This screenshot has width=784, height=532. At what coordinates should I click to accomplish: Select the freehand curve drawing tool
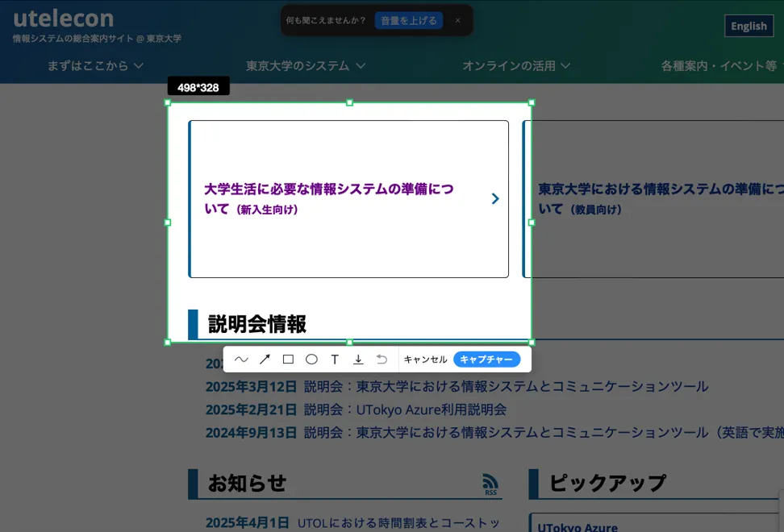[x=241, y=360]
